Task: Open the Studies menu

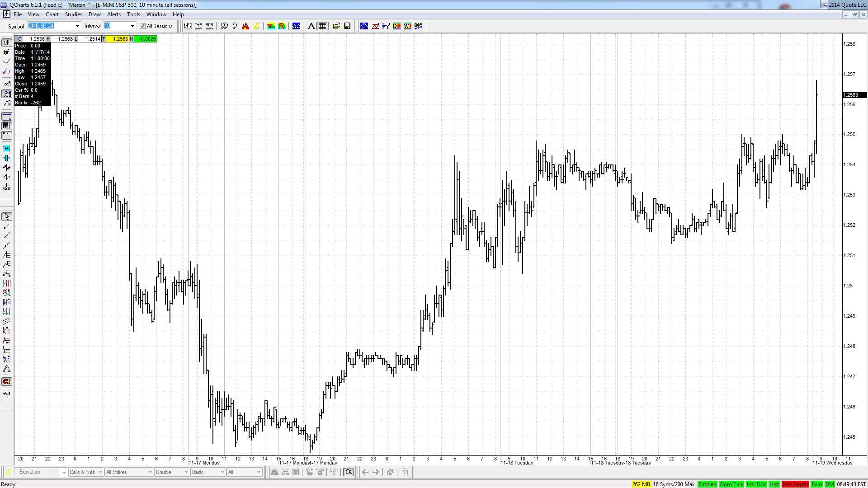Action: 74,14
